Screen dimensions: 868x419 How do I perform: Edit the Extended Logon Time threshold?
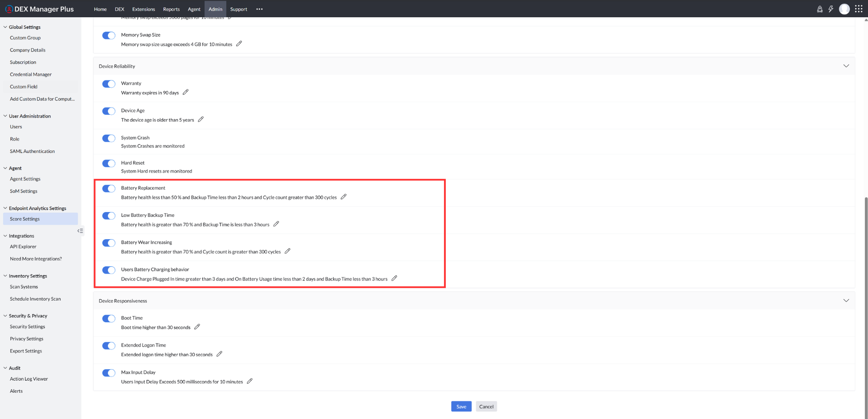pos(219,354)
